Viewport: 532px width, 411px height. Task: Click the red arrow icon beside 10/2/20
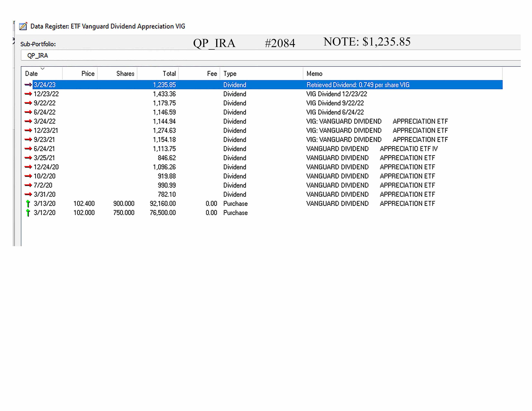click(x=28, y=176)
